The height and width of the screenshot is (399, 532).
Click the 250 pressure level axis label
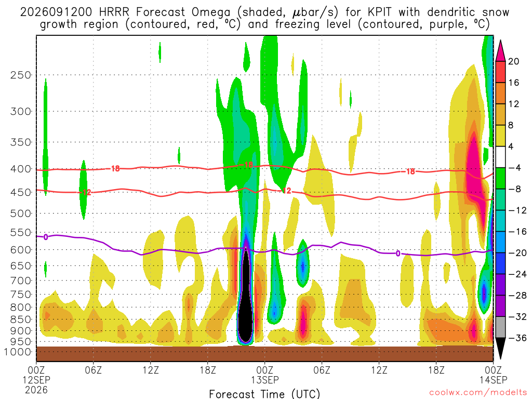(x=21, y=75)
